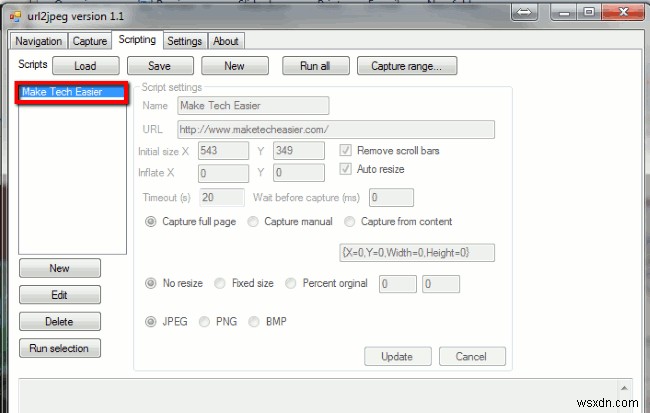Minimize the url2jpeg window
This screenshot has height=413, width=650.
(564, 12)
